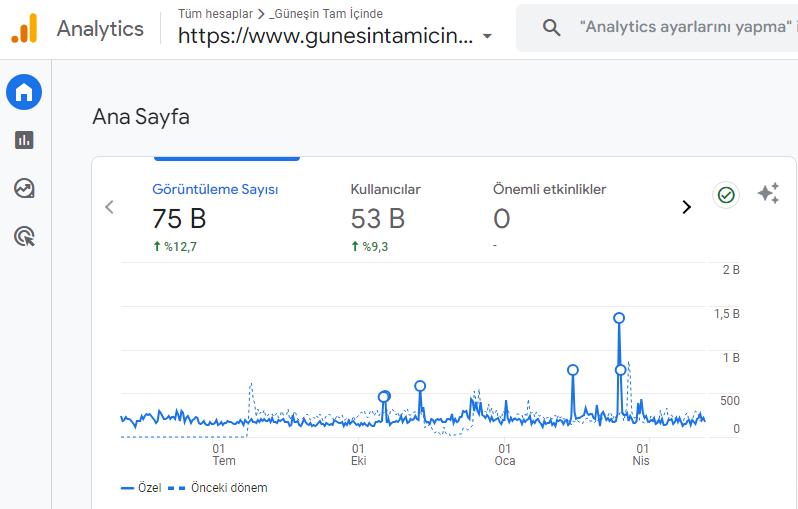Image resolution: width=798 pixels, height=509 pixels.
Task: Click the November peak marker near 500
Action: pyautogui.click(x=420, y=386)
